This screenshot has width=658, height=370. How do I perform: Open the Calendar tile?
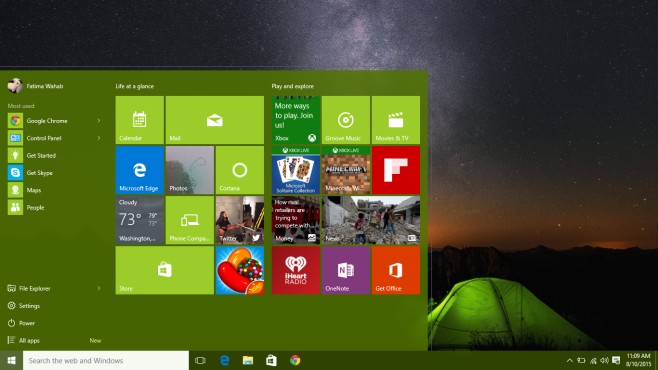coord(140,120)
